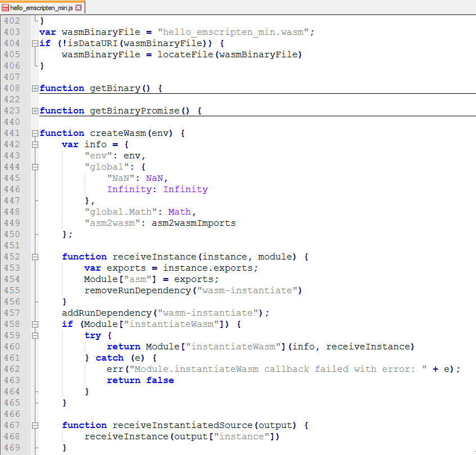Click the Math value on line 448

tap(179, 212)
